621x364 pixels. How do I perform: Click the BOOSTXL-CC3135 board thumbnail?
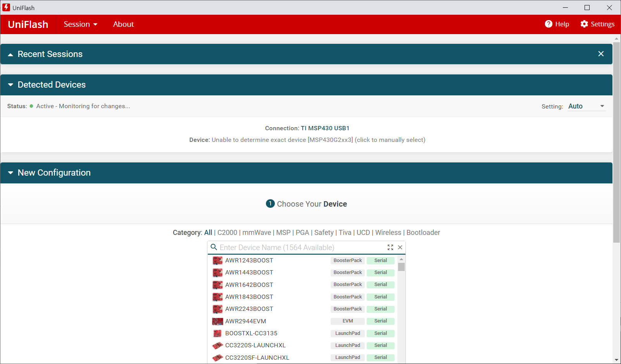click(217, 333)
